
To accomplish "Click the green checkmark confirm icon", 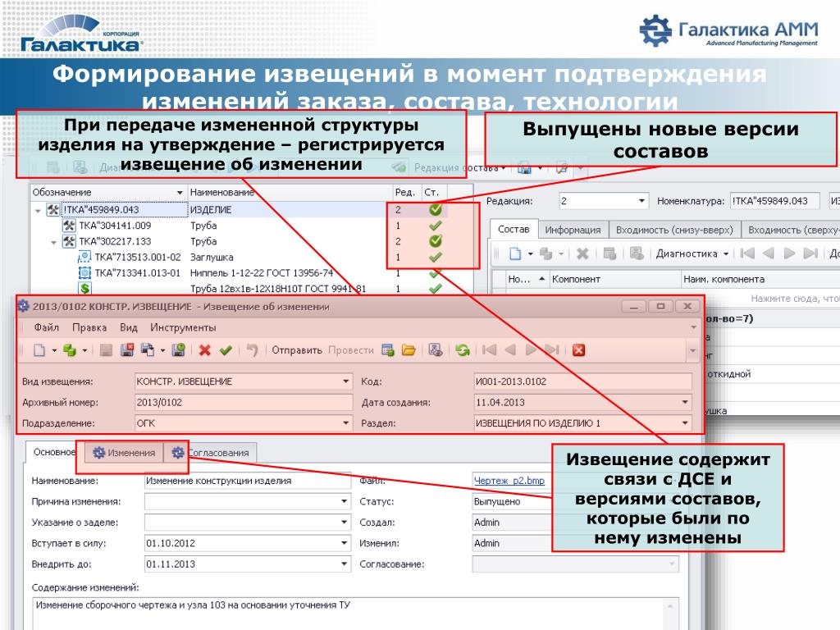I will 226,350.
